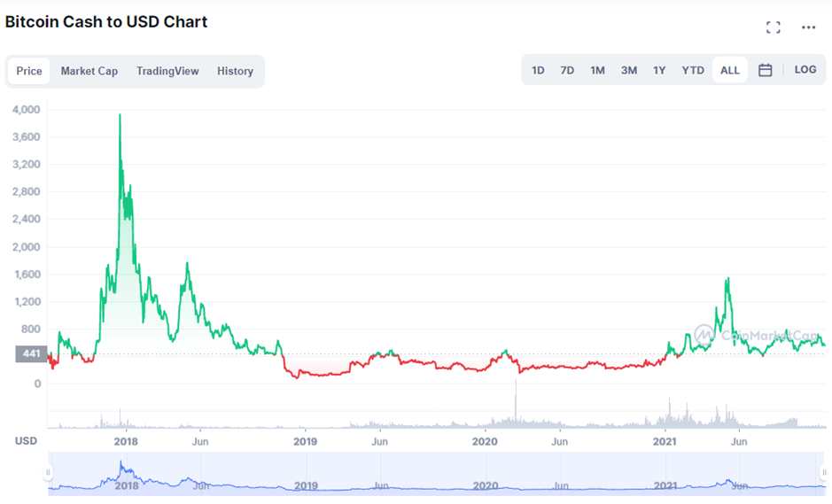
Task: Click the 2020 label in the range navigator
Action: (x=485, y=485)
